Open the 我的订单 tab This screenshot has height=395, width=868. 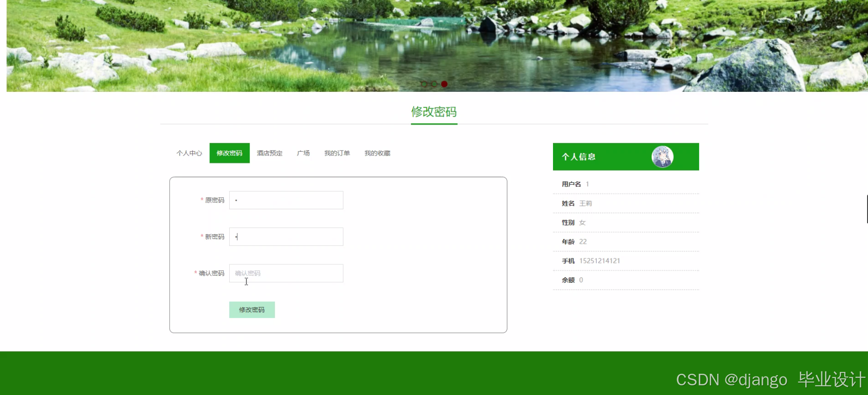click(337, 153)
